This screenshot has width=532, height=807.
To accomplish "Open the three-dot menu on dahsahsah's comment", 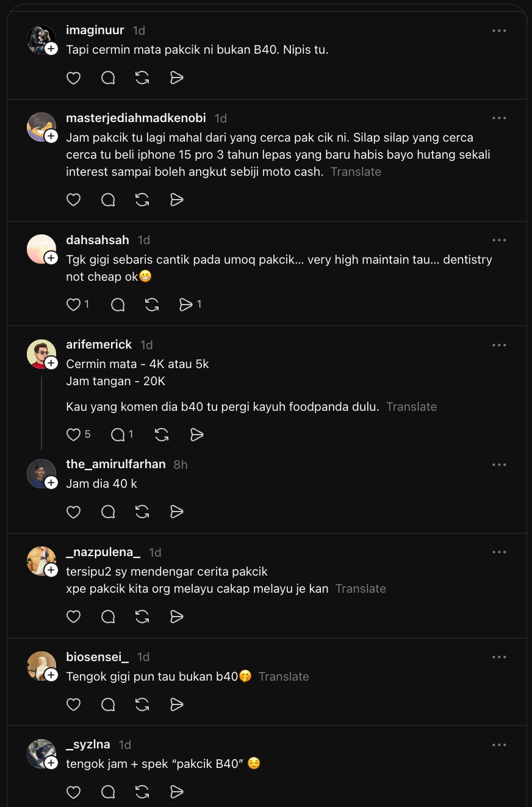I will click(499, 240).
